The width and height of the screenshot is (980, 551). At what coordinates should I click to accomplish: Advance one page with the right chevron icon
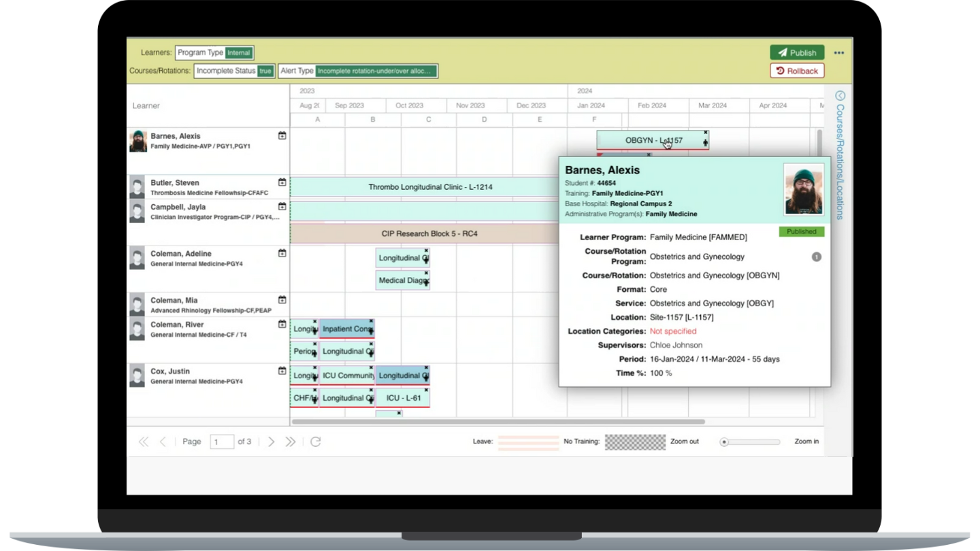point(271,441)
